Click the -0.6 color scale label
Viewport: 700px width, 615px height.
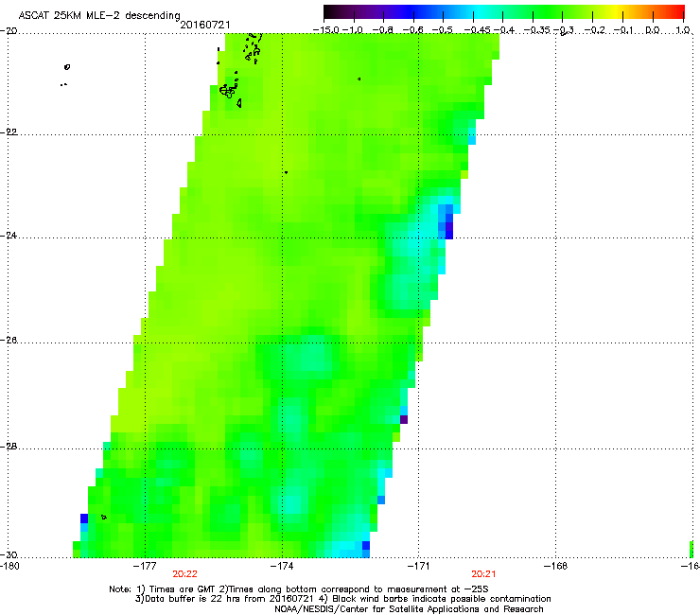[413, 30]
